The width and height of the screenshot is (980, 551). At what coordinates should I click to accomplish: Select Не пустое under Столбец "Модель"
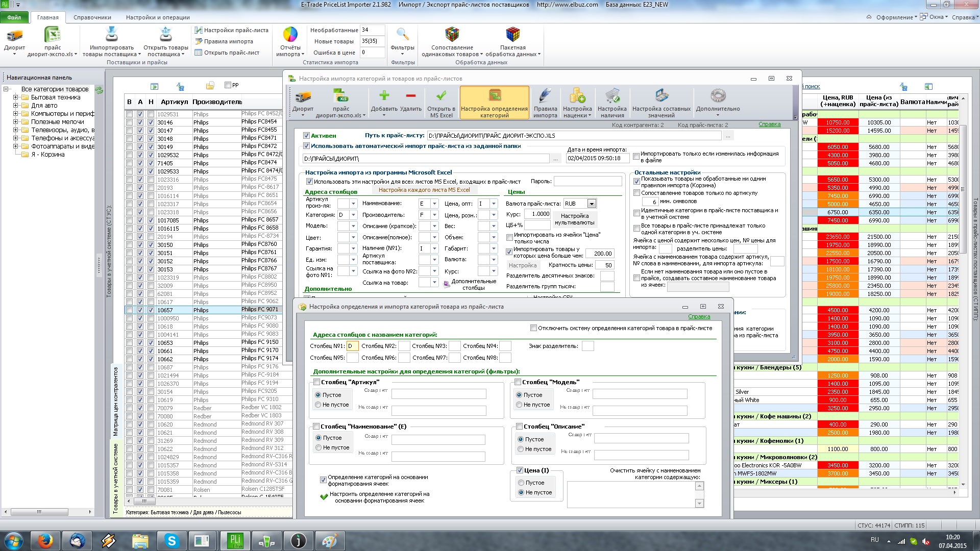pyautogui.click(x=520, y=405)
